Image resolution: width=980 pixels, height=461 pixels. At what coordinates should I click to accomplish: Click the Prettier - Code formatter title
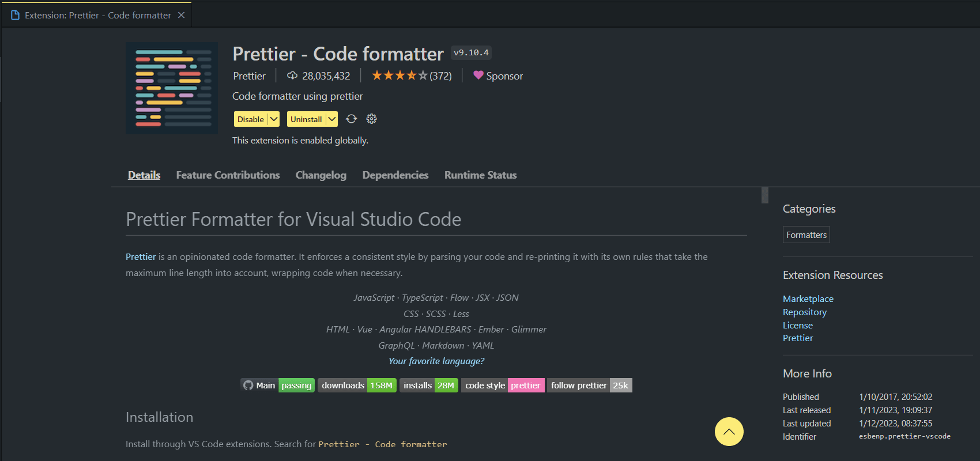[x=338, y=54]
